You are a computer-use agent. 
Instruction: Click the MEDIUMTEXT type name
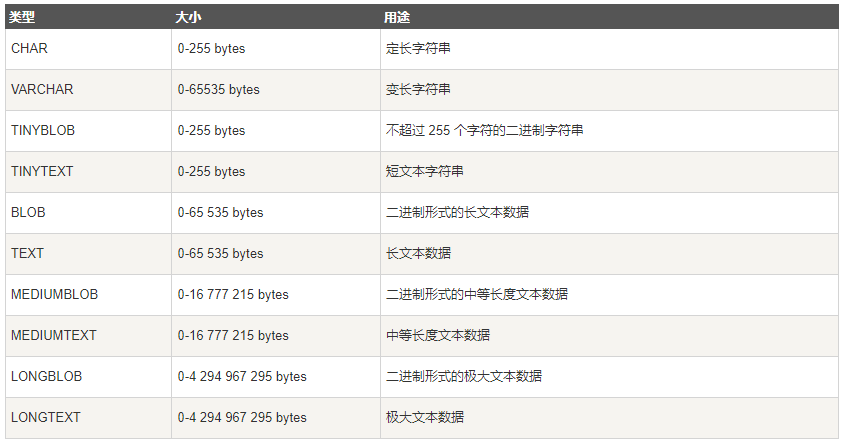coord(54,335)
